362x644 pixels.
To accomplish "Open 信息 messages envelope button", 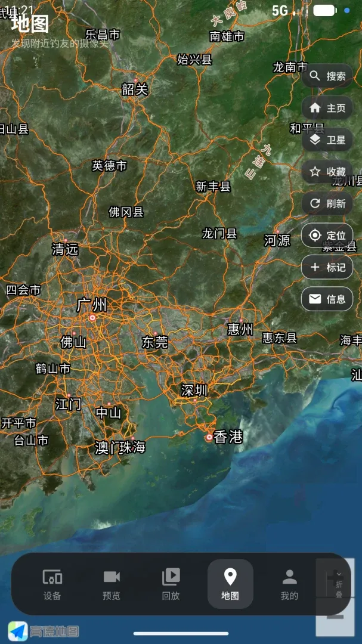I will (327, 299).
